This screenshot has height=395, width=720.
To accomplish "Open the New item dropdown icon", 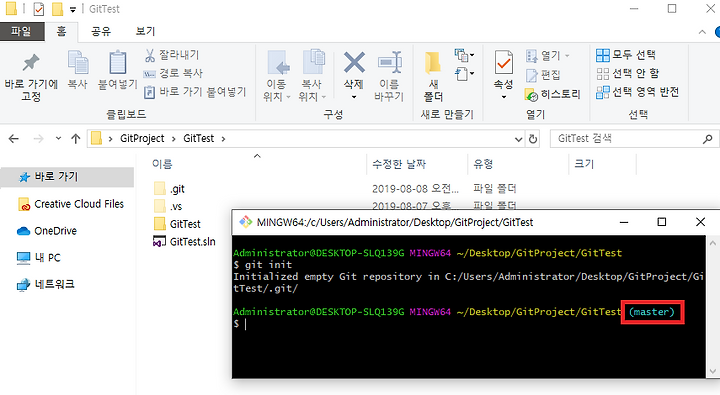I will pyautogui.click(x=464, y=56).
